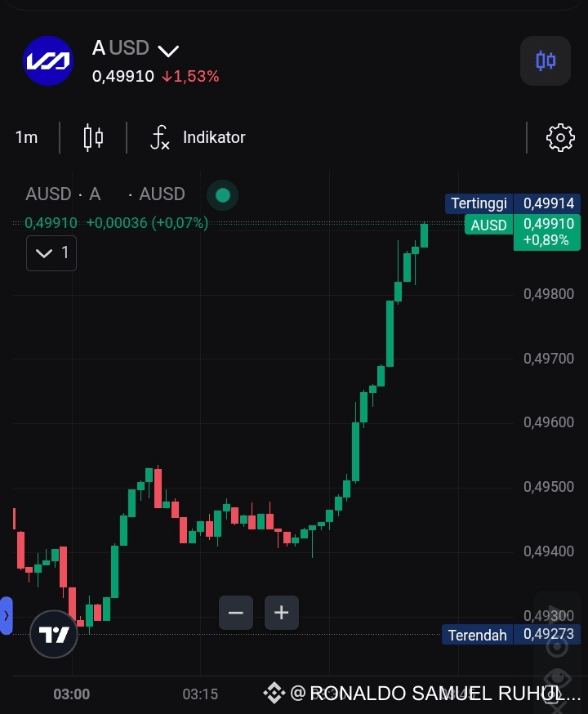Select the candlestick chart style icon
Image resolution: width=588 pixels, height=714 pixels.
coord(93,137)
